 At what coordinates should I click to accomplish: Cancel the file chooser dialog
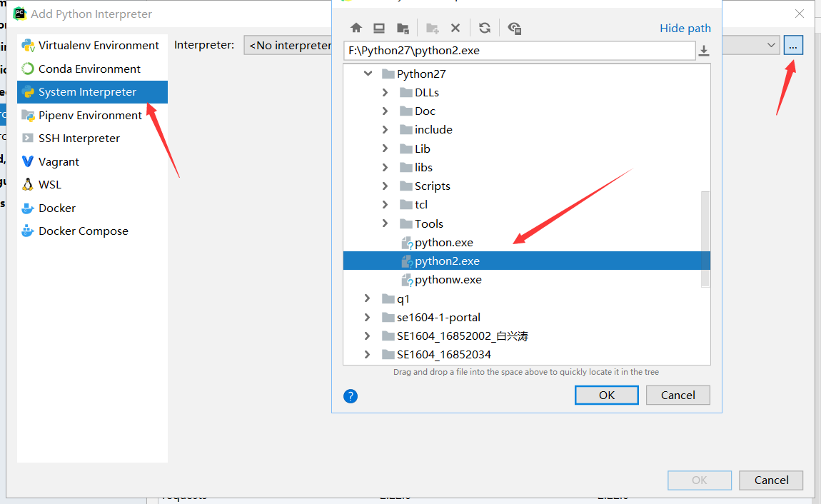(x=678, y=395)
